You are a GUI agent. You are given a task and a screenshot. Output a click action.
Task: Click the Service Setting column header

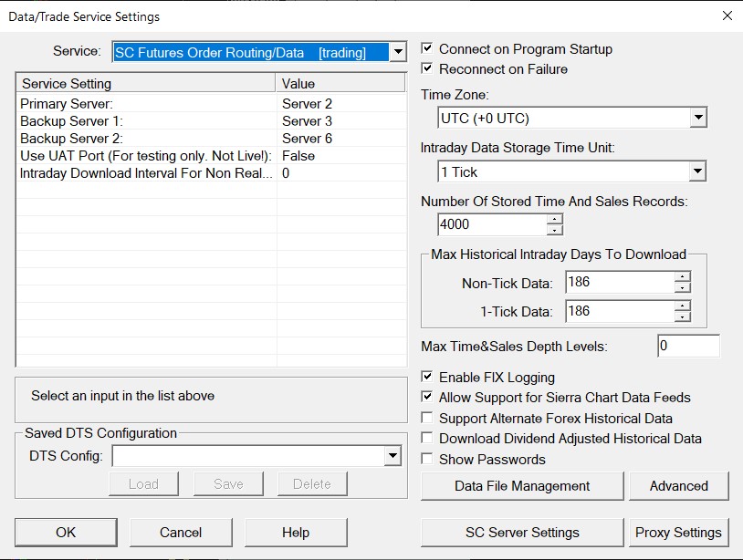tap(146, 83)
